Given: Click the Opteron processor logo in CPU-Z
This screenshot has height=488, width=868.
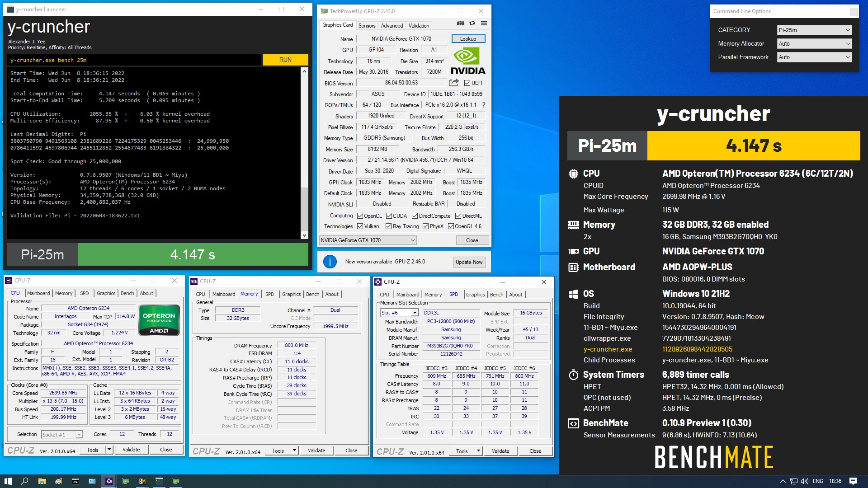Looking at the screenshot, I should click(x=159, y=320).
